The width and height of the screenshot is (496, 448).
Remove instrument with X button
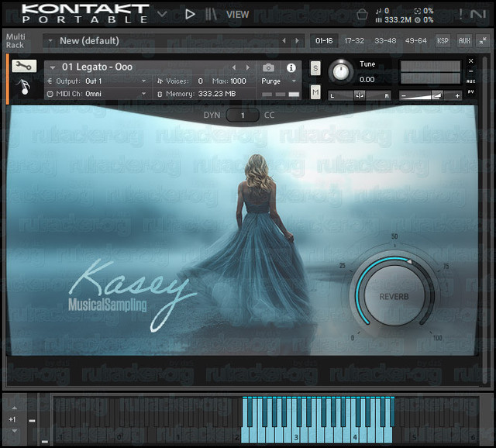[x=470, y=60]
